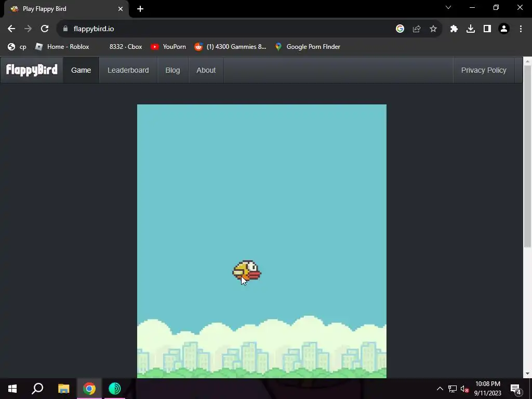The width and height of the screenshot is (532, 399).
Task: Open the Blog nav item
Action: (x=172, y=70)
